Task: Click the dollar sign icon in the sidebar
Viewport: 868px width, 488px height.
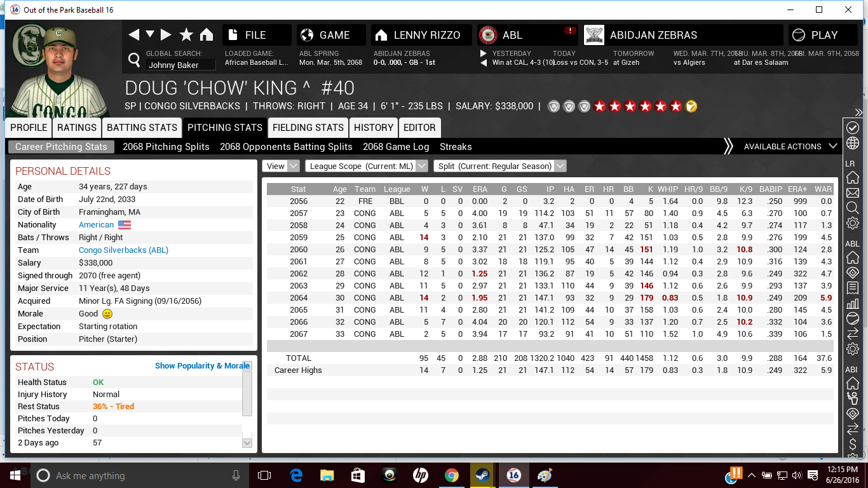Action: click(853, 444)
